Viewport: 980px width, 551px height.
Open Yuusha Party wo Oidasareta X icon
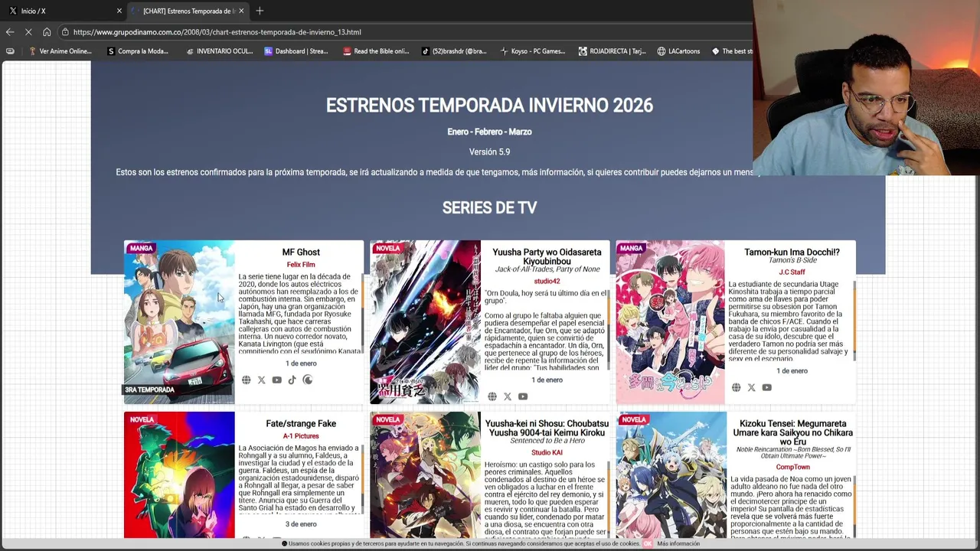[508, 396]
